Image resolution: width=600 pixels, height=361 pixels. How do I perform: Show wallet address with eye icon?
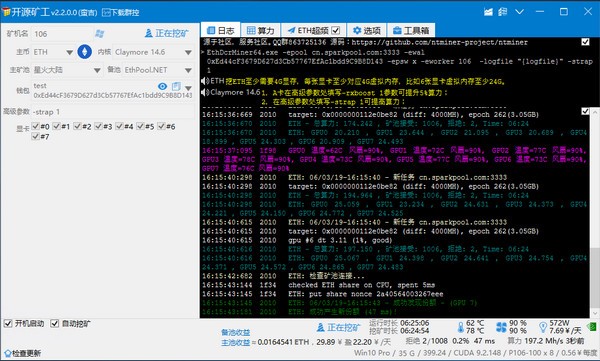pyautogui.click(x=163, y=87)
